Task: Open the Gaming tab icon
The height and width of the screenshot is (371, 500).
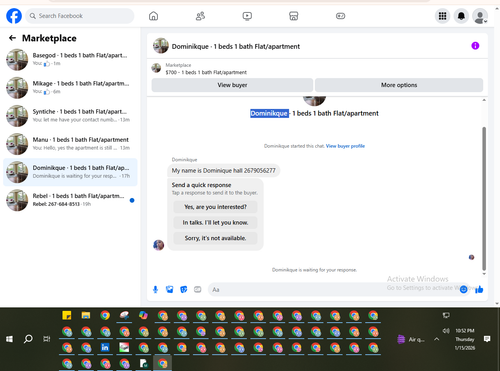Action: (340, 16)
